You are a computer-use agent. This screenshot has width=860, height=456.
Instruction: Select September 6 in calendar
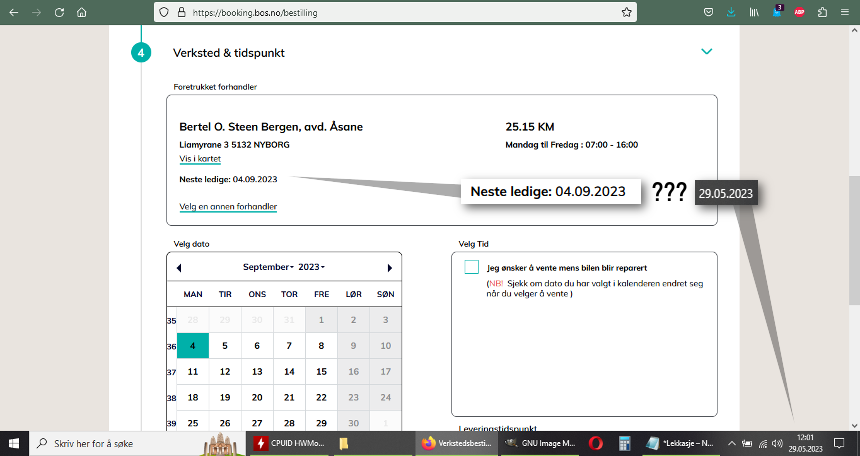(257, 346)
